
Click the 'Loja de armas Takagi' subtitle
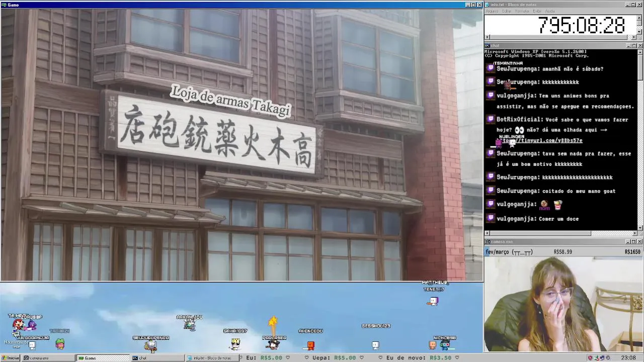[x=230, y=101]
